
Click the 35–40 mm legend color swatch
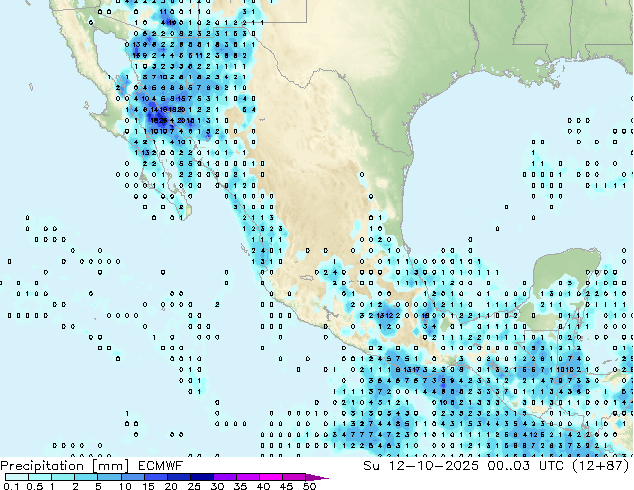point(248,477)
